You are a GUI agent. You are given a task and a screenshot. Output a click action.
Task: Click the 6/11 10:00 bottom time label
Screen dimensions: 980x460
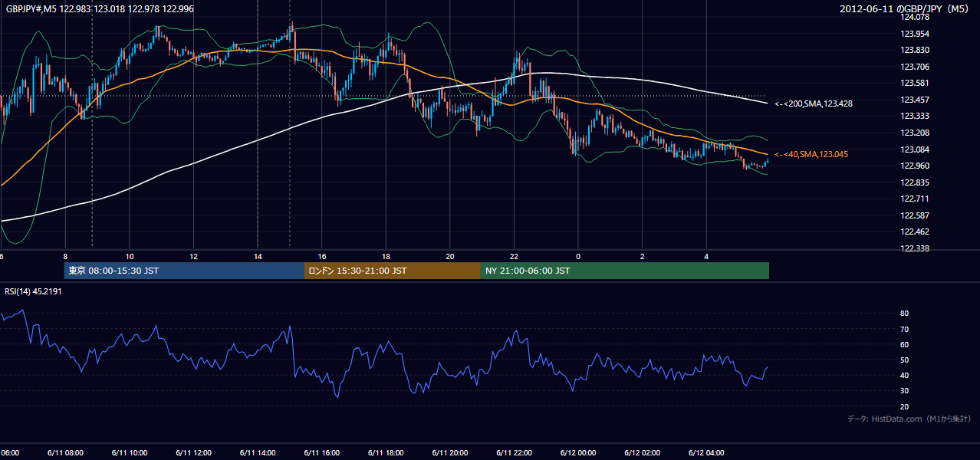click(130, 452)
